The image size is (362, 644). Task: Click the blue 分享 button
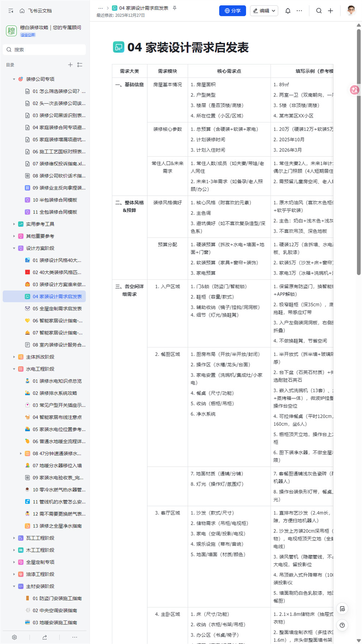232,11
